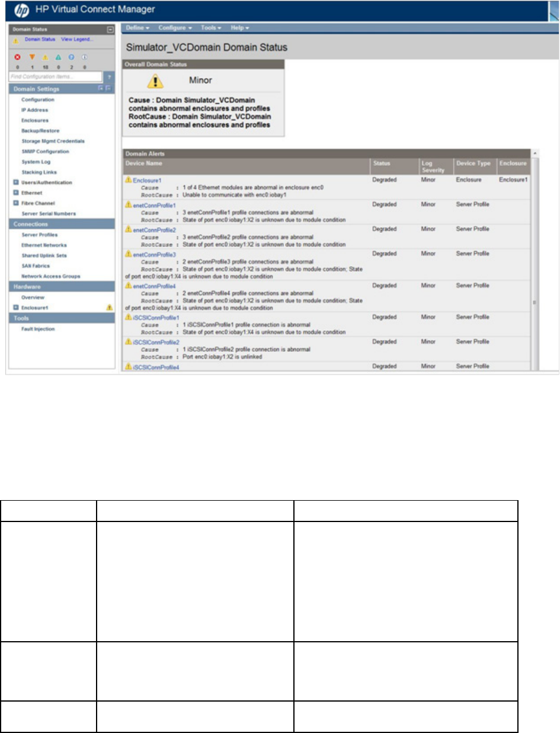560x733 pixels.
Task: Expand the Fibre Channel tree node
Action: pos(16,203)
